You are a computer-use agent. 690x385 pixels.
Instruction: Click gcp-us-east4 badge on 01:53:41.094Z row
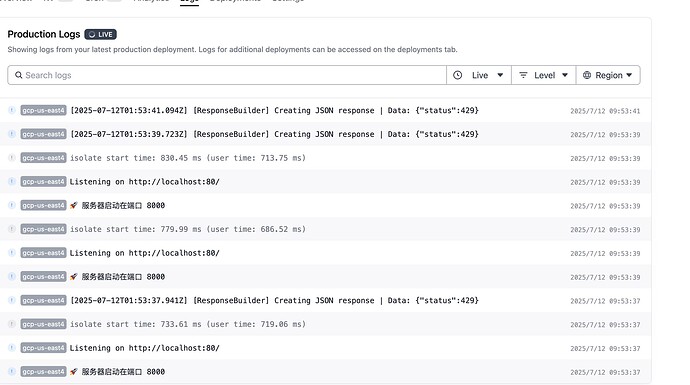(x=43, y=110)
